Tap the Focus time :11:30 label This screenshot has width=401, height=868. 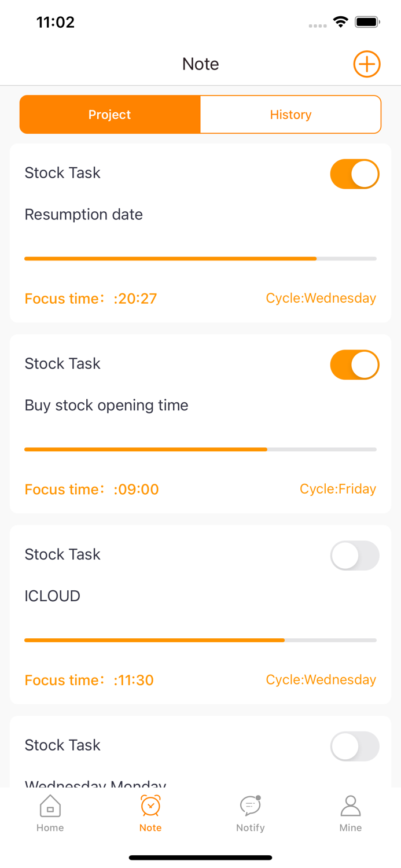(x=90, y=680)
